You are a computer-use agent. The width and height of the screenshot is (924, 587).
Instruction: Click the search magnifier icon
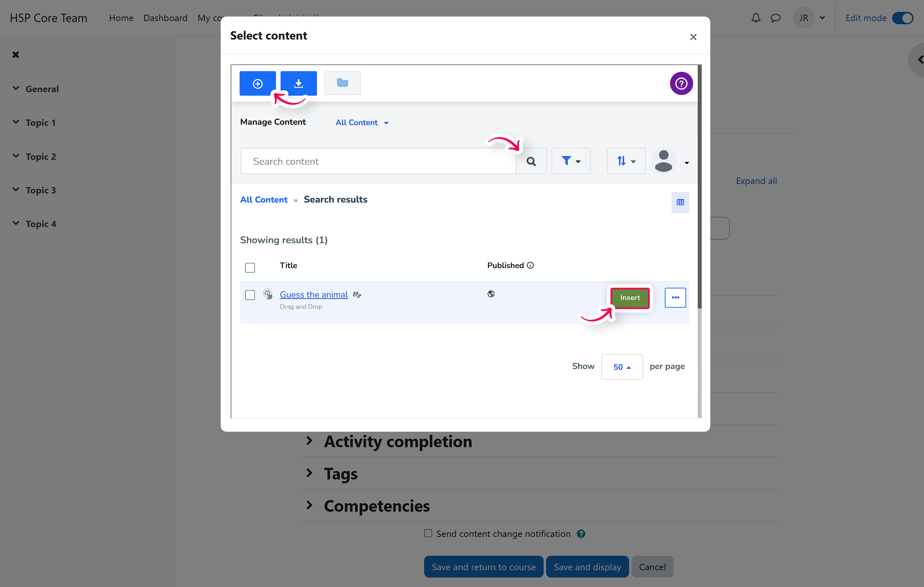pos(531,161)
